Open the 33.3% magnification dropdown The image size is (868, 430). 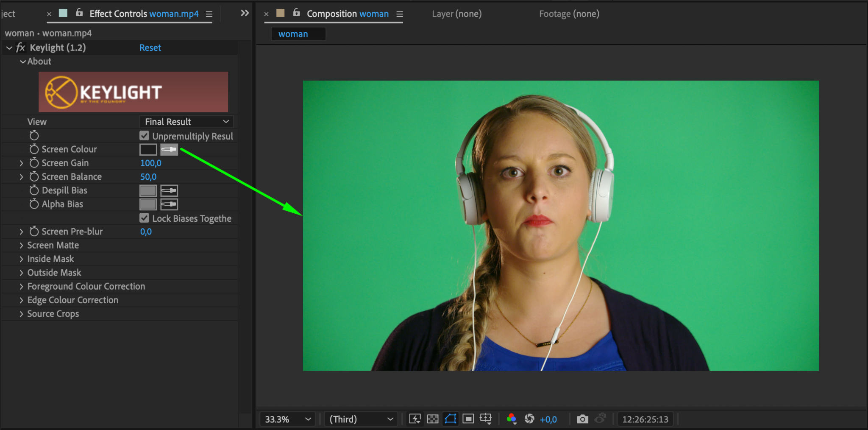point(287,419)
